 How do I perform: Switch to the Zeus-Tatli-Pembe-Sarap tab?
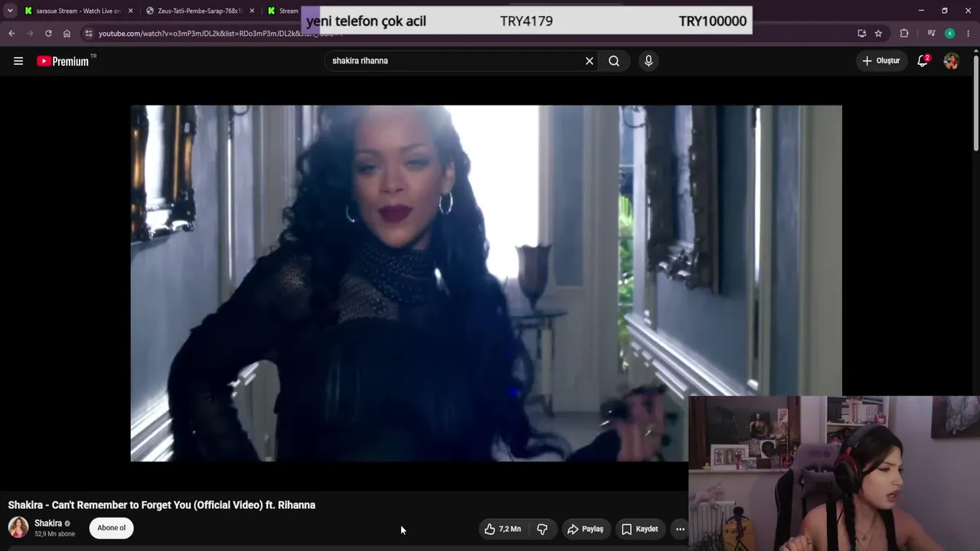(201, 11)
